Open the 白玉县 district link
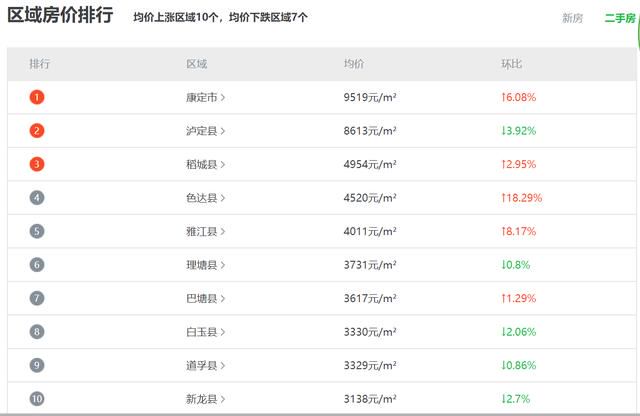 [205, 332]
